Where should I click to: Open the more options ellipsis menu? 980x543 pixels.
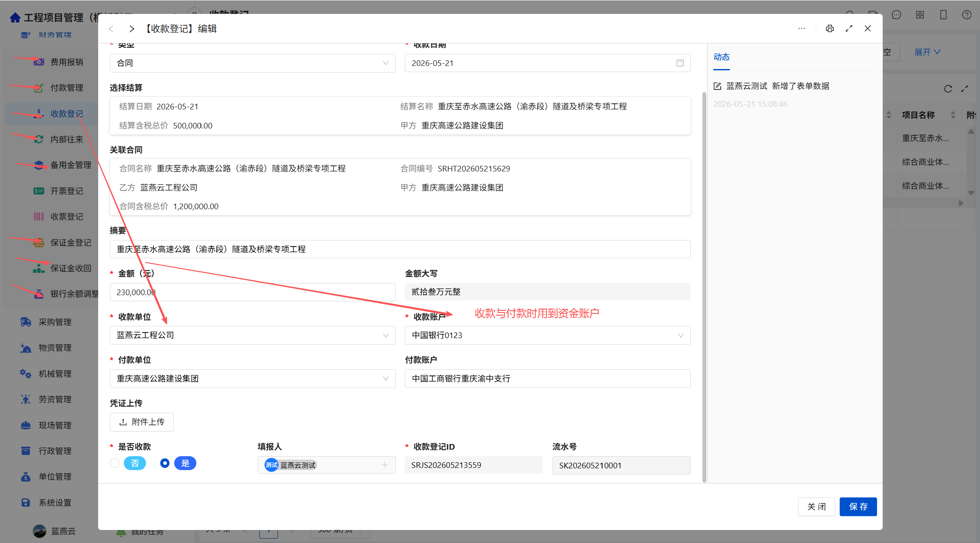(x=801, y=29)
